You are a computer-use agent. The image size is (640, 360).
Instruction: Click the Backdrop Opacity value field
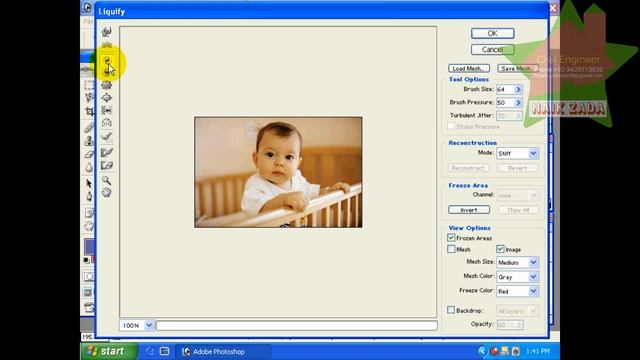(x=505, y=325)
